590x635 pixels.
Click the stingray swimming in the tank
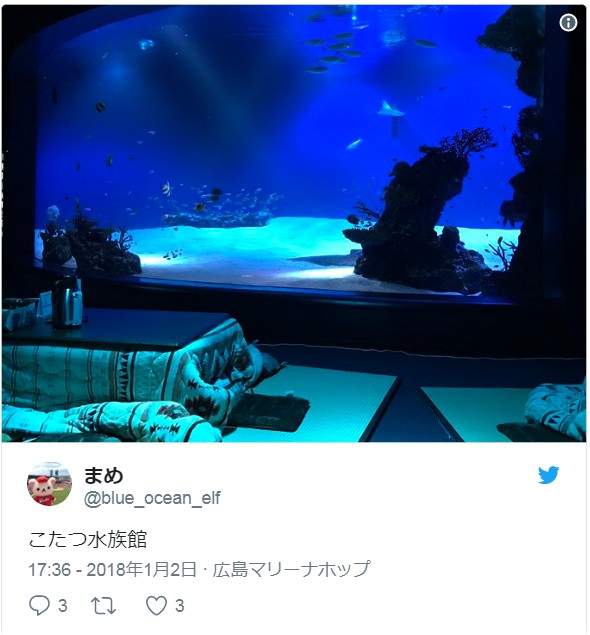point(391,109)
